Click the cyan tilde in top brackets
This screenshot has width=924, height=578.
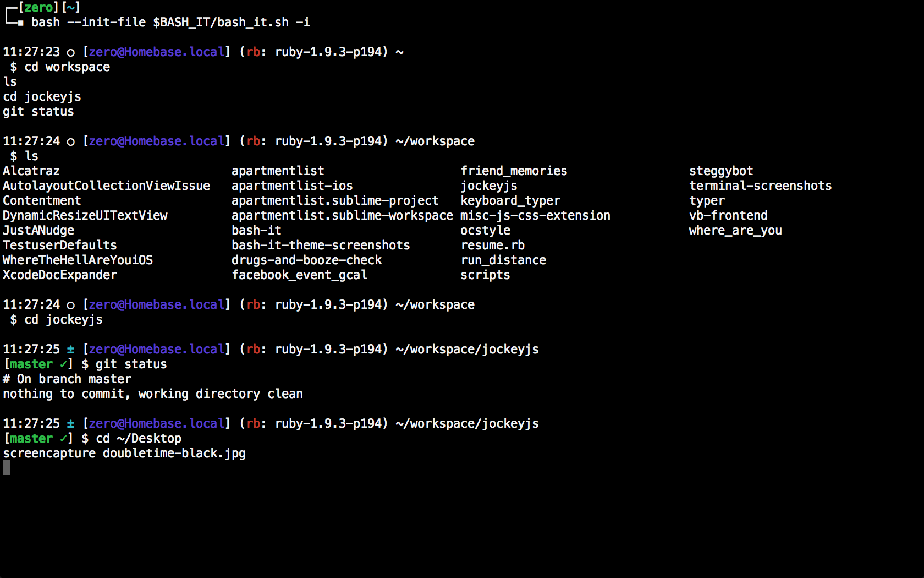[x=71, y=7]
